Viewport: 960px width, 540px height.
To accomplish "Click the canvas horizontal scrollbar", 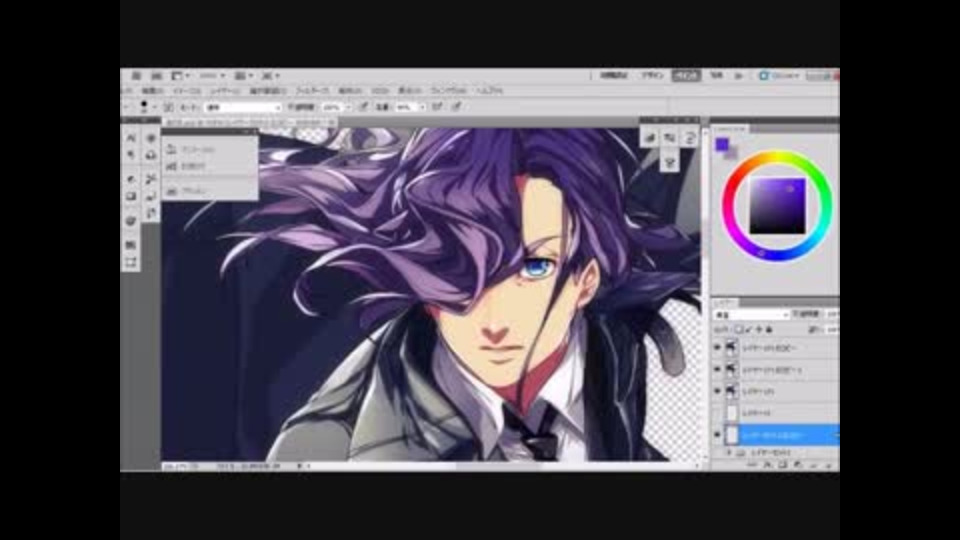I will 499,466.
